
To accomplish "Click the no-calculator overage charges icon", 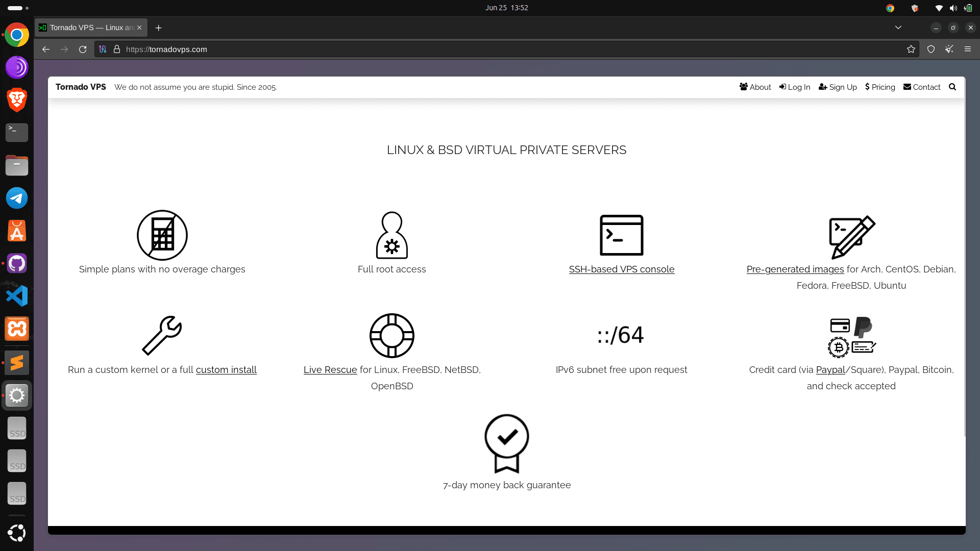I will tap(162, 235).
